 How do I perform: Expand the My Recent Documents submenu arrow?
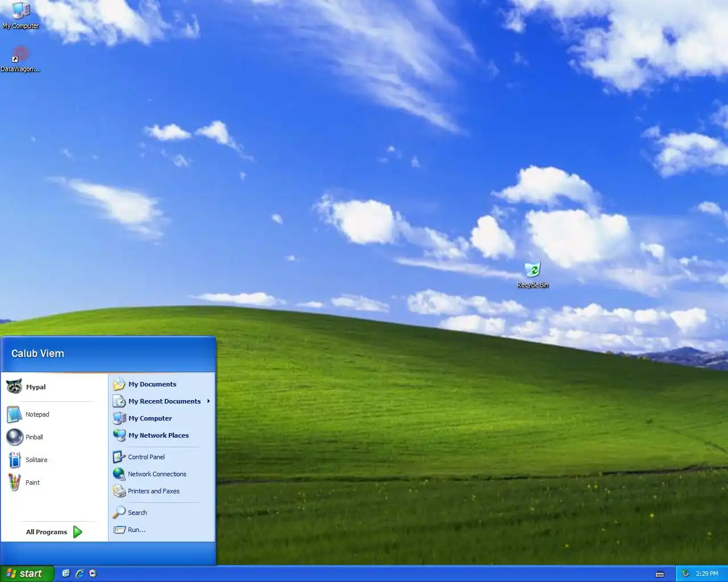point(209,401)
